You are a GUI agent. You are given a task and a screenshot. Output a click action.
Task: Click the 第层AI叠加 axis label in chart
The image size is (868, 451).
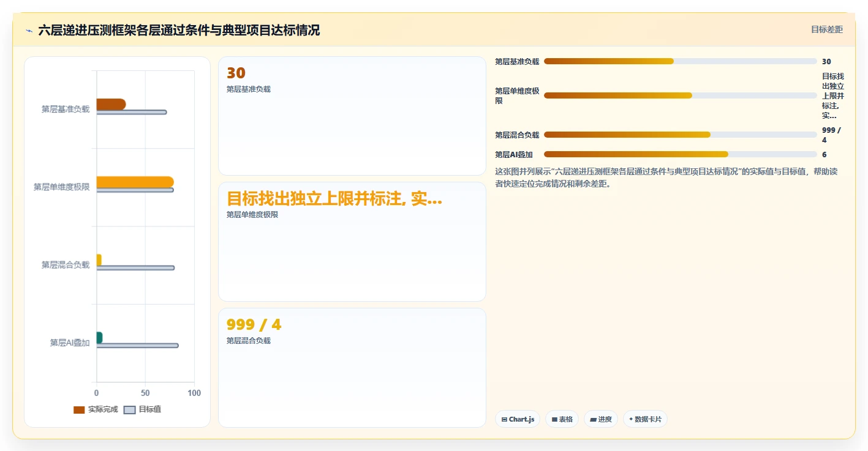click(x=70, y=343)
